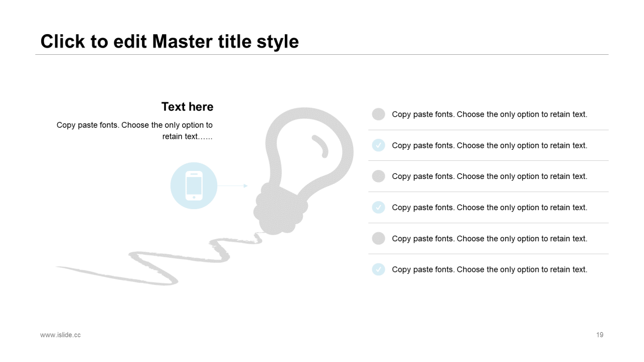Select the text beside the second row checkmark
The width and height of the screenshot is (644, 362).
[490, 145]
